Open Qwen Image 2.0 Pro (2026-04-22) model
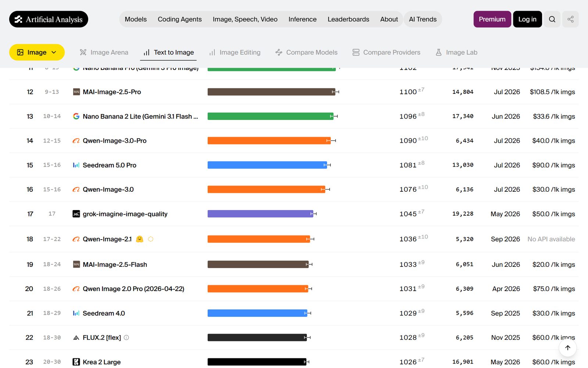Screen dimensions: 588x368 tap(133, 289)
